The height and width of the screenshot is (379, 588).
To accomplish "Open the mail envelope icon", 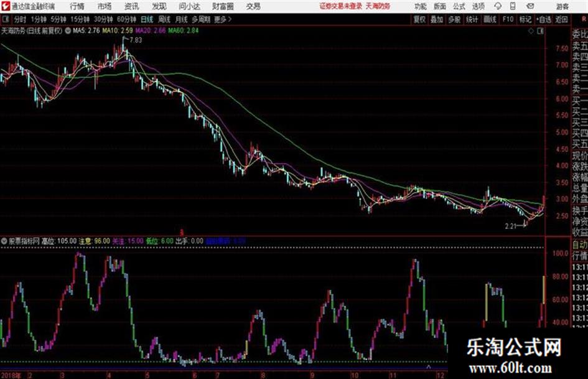I will (530, 6).
